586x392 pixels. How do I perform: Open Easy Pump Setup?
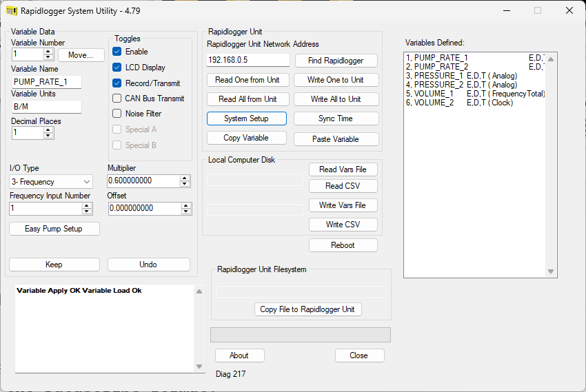coord(54,229)
